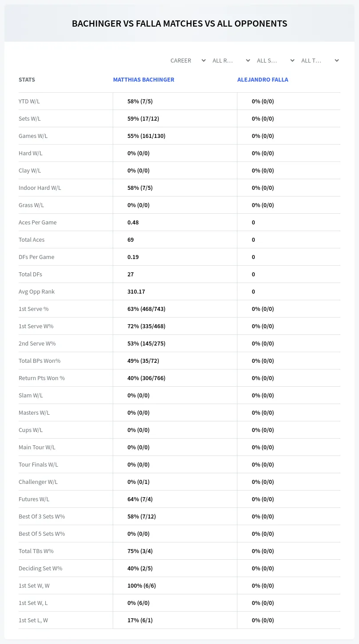
Task: Open the CAREER filter dropdown
Action: click(187, 60)
